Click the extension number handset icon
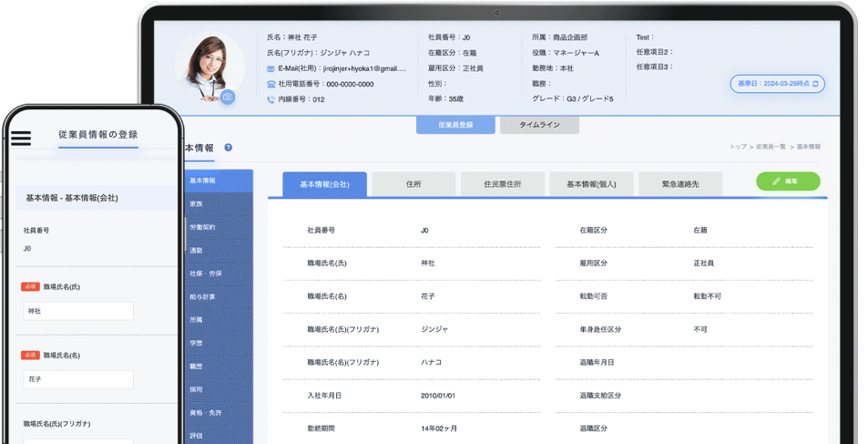 tap(271, 99)
